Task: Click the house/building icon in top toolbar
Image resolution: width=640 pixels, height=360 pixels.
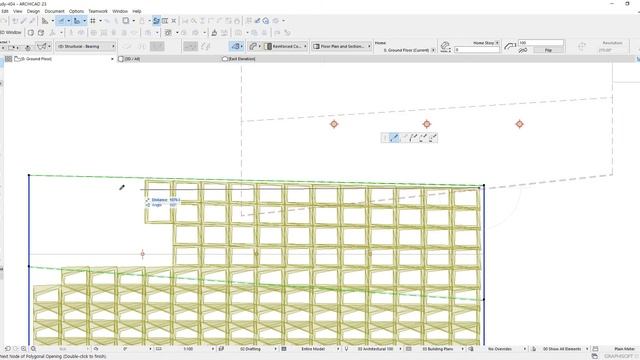Action: (x=266, y=21)
